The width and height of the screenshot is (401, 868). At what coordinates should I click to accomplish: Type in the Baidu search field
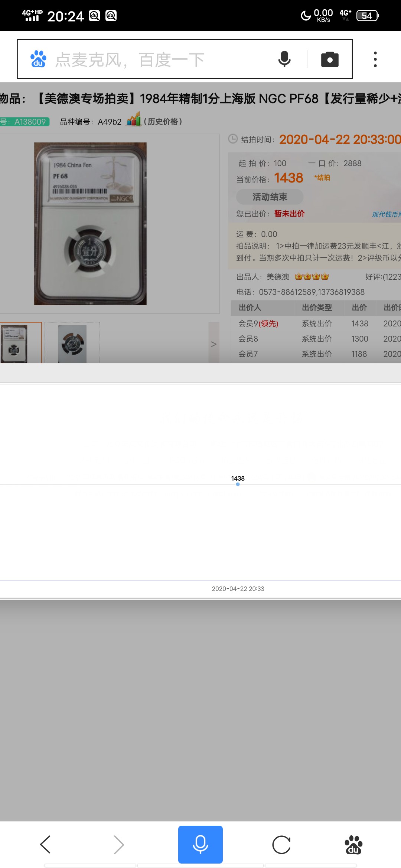click(163, 59)
